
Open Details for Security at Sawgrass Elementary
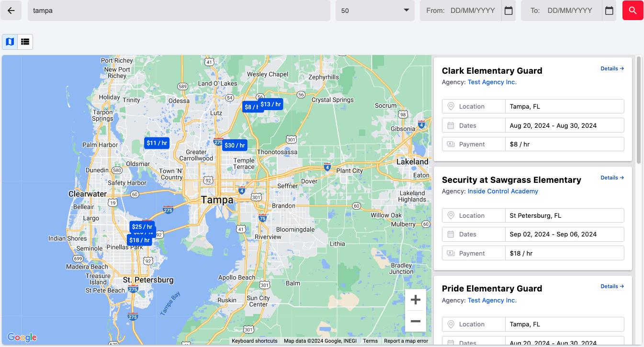tap(612, 178)
